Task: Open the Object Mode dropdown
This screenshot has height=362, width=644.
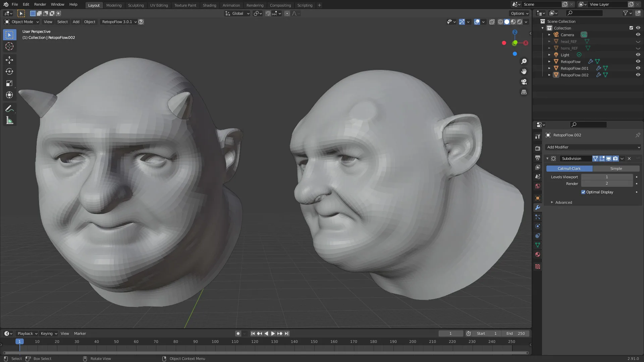Action: [22, 22]
